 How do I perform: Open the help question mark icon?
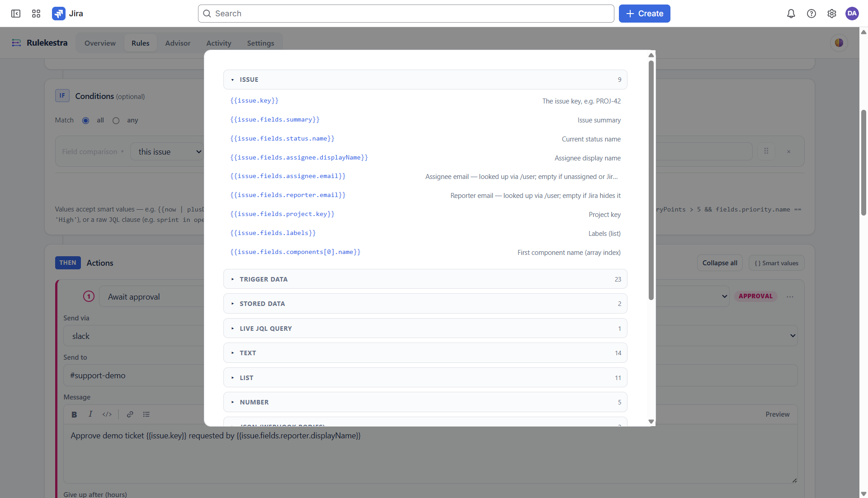tap(811, 14)
